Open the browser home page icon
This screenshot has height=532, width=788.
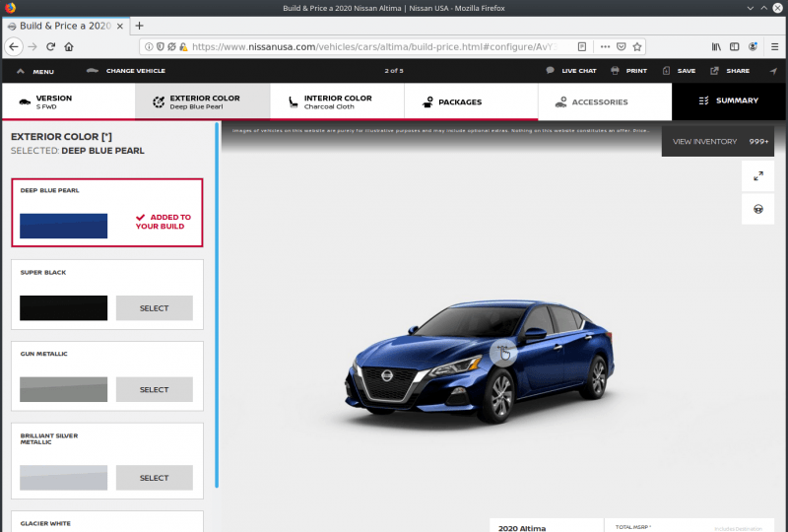click(x=69, y=46)
